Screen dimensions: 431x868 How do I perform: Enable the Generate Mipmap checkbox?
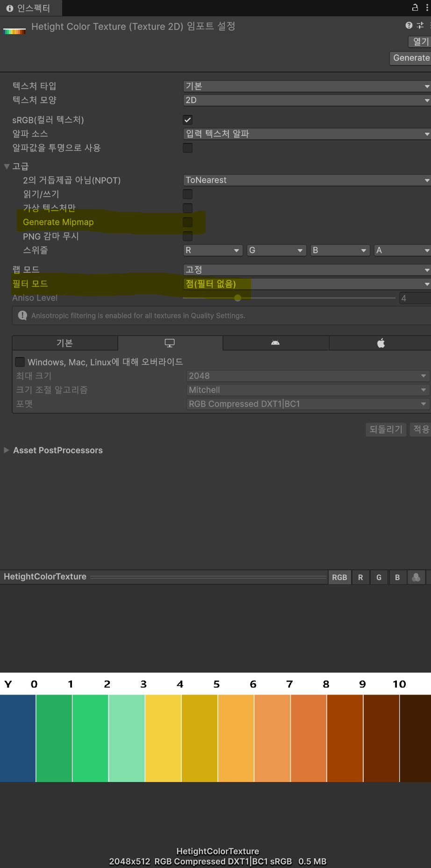tap(187, 222)
